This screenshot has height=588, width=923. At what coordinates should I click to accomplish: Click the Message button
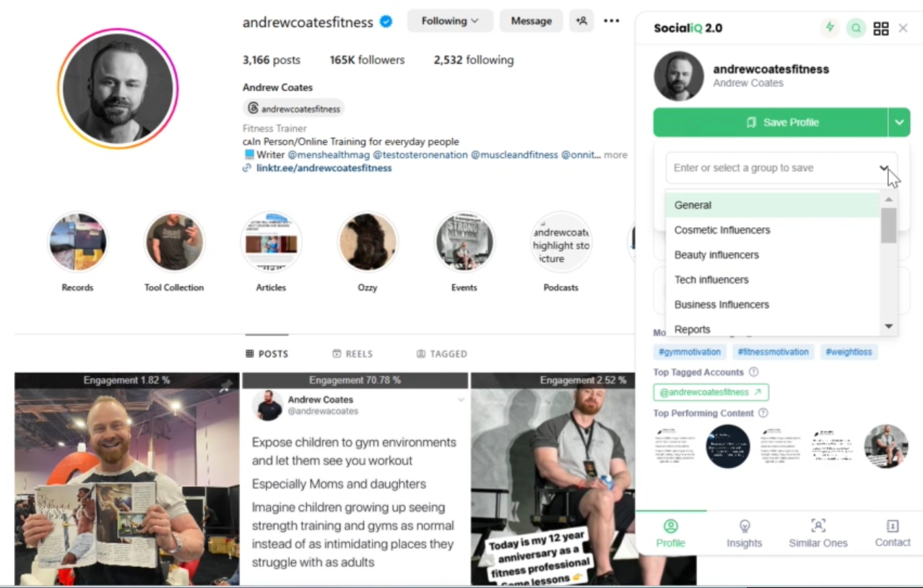point(532,21)
